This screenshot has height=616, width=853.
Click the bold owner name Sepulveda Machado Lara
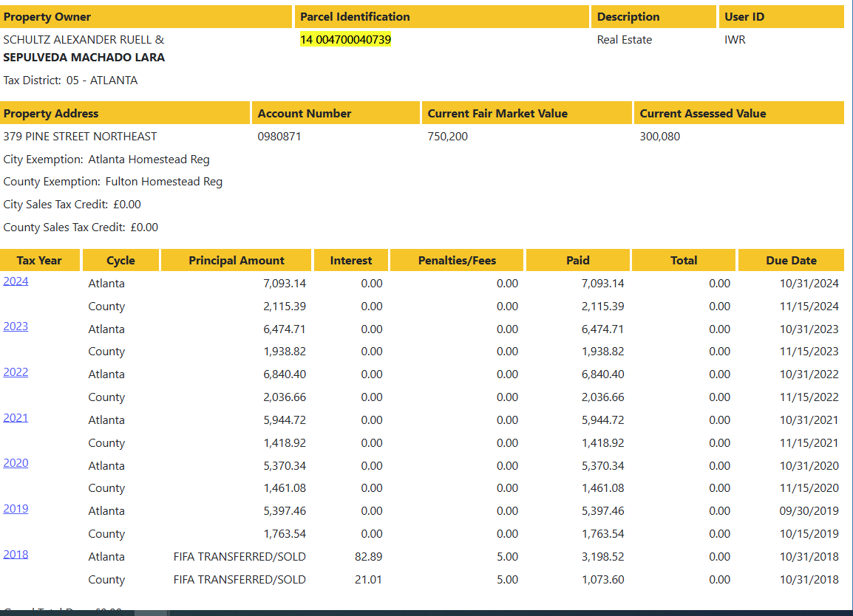point(84,58)
